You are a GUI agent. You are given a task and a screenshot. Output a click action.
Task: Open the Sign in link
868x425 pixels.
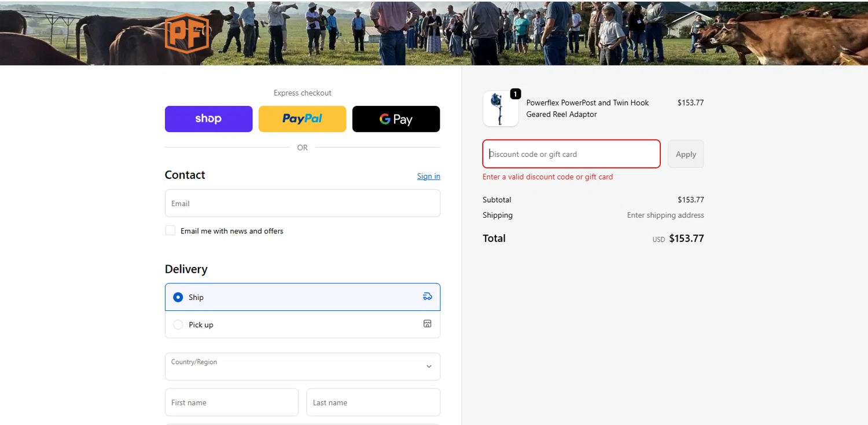point(428,176)
